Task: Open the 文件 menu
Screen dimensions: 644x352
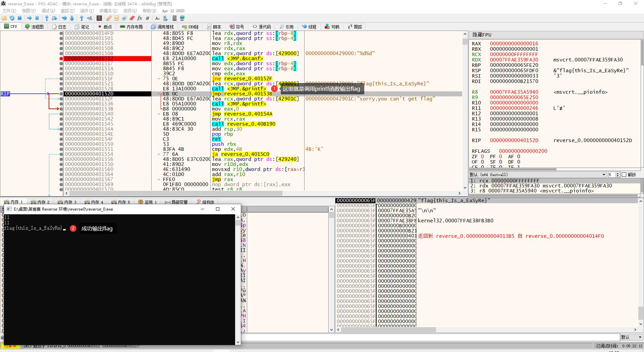Action: 9,11
